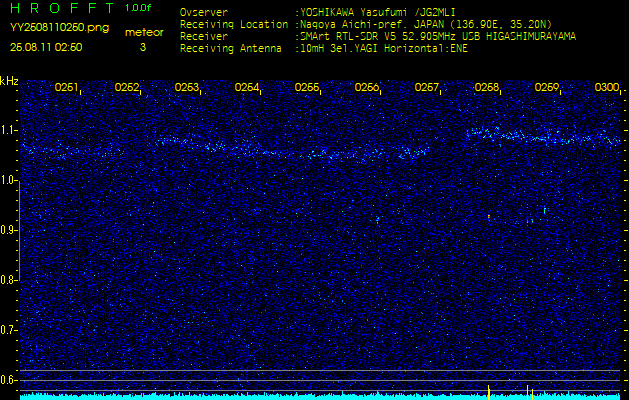
Task: Click the 0251 time marker
Action: coord(66,87)
